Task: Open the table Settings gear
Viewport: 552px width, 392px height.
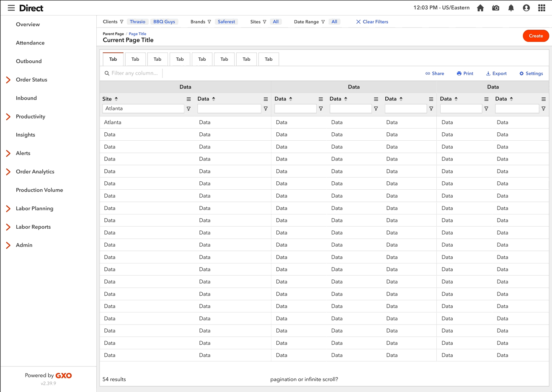Action: coord(531,73)
